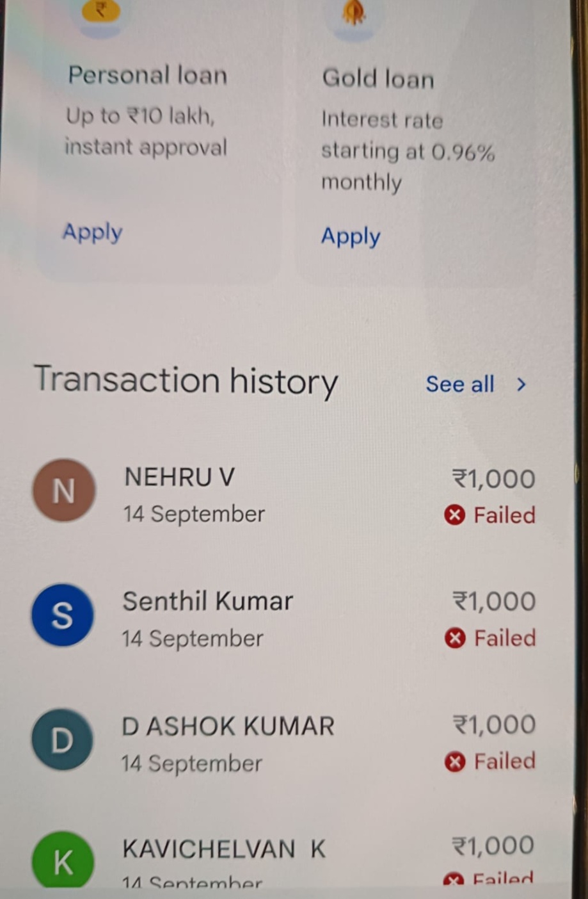Open the KAVICHELVAN K transaction row
588x899 pixels.
coord(284,860)
